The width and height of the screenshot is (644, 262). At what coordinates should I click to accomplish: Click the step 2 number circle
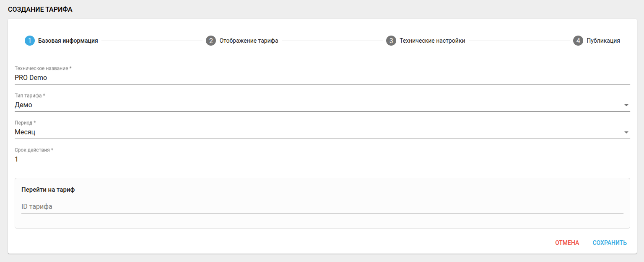point(210,41)
